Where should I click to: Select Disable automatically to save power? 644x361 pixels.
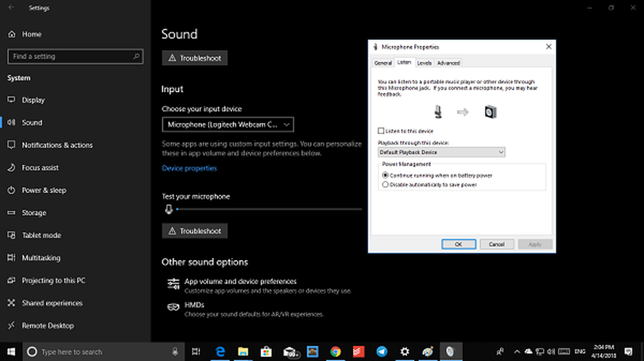click(x=385, y=185)
